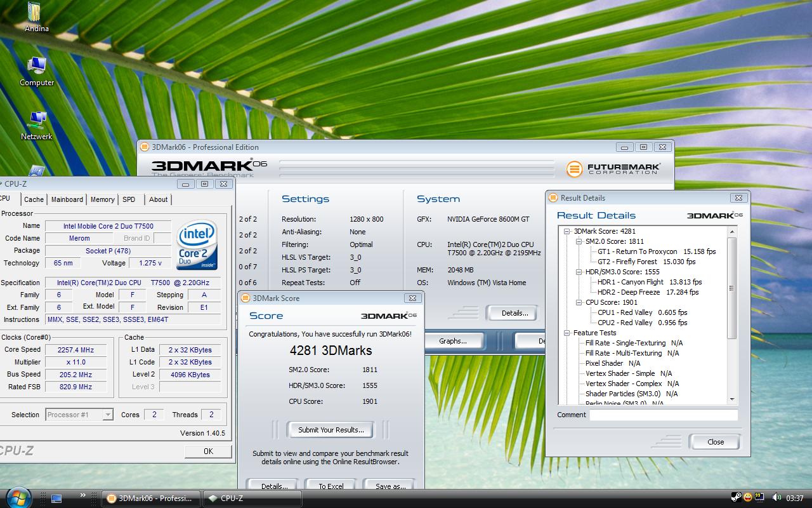Click the taskbar clock showing 03:37
Viewport: 812px width, 508px height.
795,498
